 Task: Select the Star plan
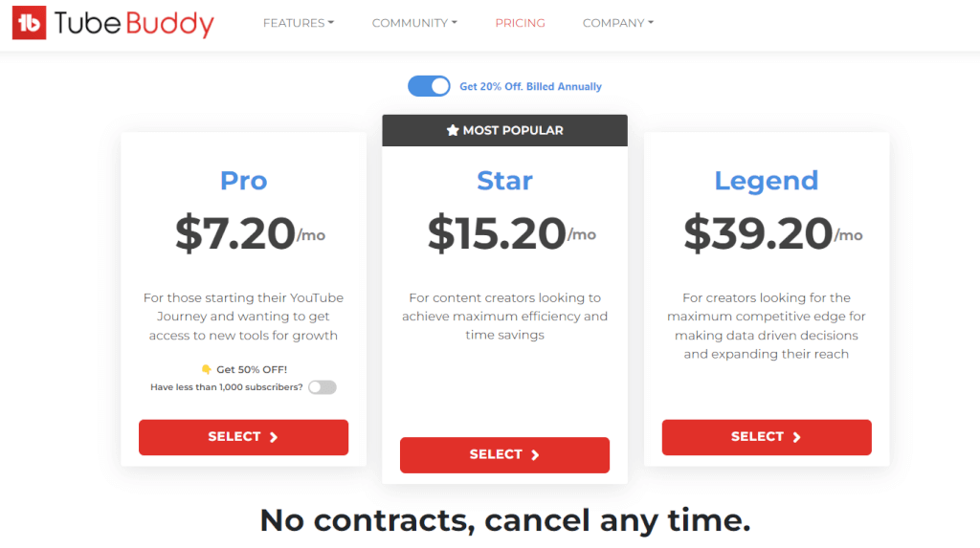[504, 455]
